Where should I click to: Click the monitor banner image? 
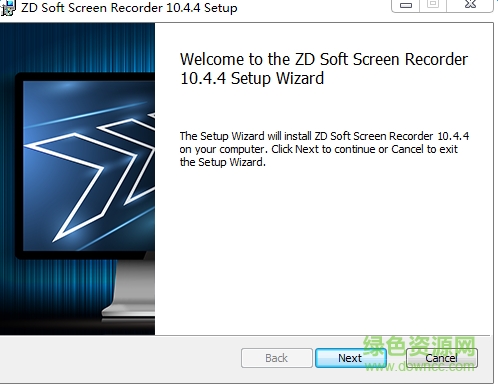(77, 179)
